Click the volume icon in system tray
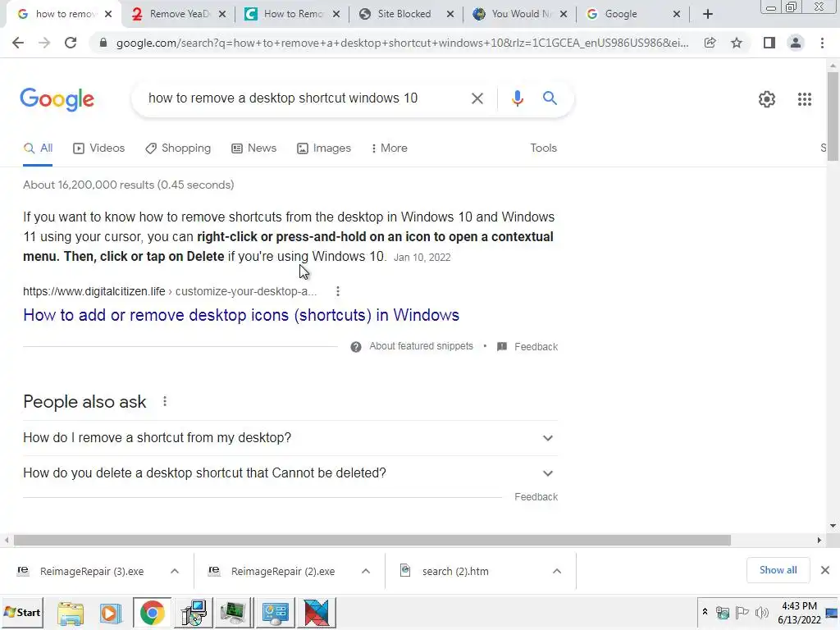840x630 pixels. point(761,612)
